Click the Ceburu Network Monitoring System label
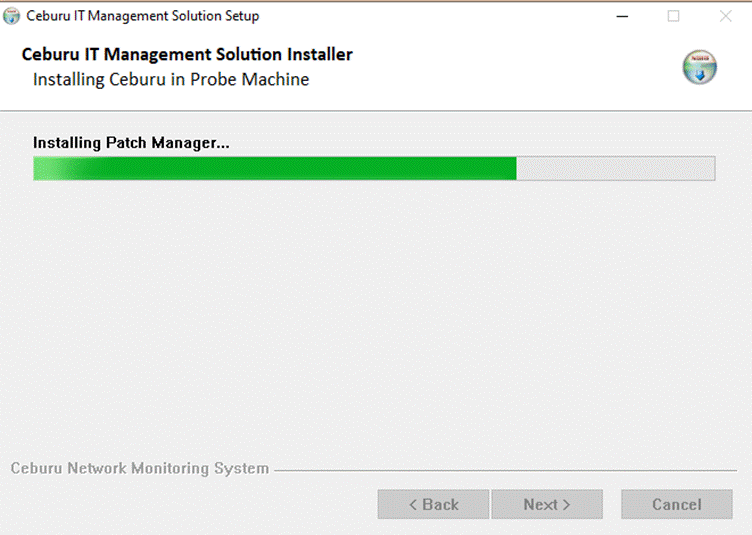 pyautogui.click(x=140, y=468)
